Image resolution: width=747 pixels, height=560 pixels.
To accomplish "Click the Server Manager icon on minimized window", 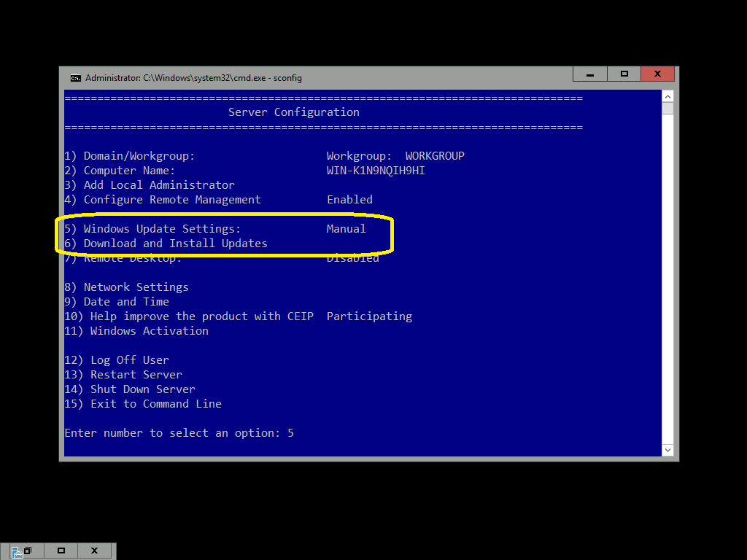I will click(x=18, y=551).
